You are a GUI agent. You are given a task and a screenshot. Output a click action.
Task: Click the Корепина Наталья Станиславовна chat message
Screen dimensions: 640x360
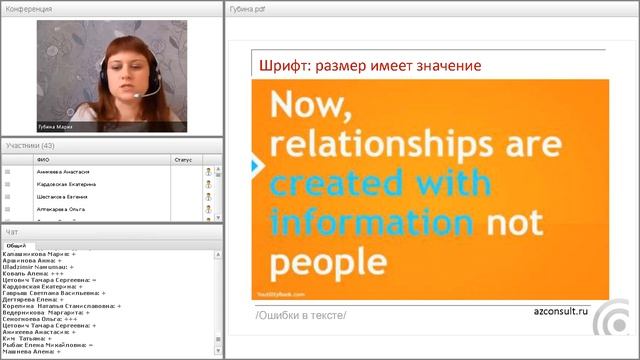click(62, 306)
